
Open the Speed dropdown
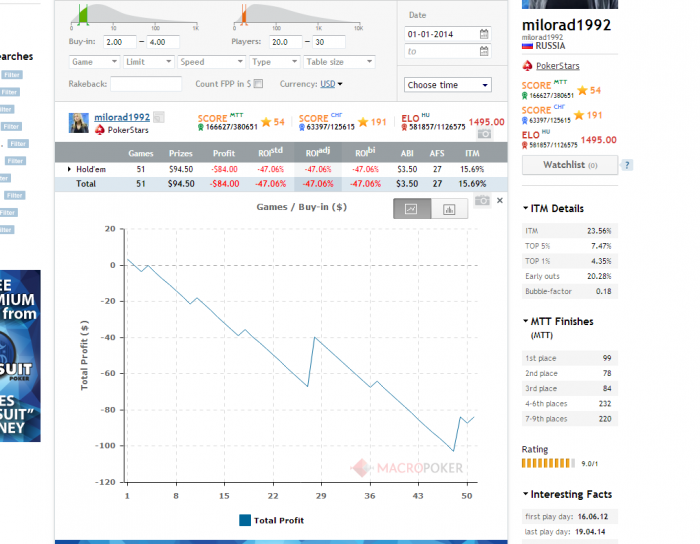point(211,62)
